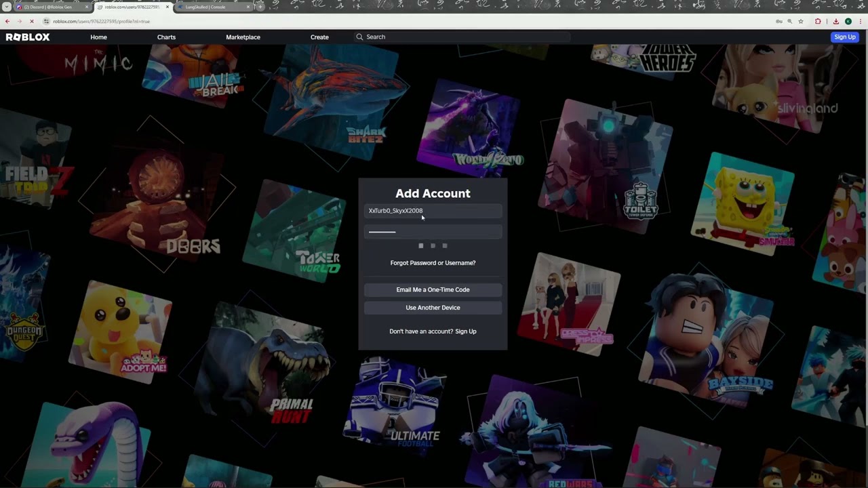The height and width of the screenshot is (488, 868).
Task: Go back with the browser back arrow
Action: pos(7,22)
